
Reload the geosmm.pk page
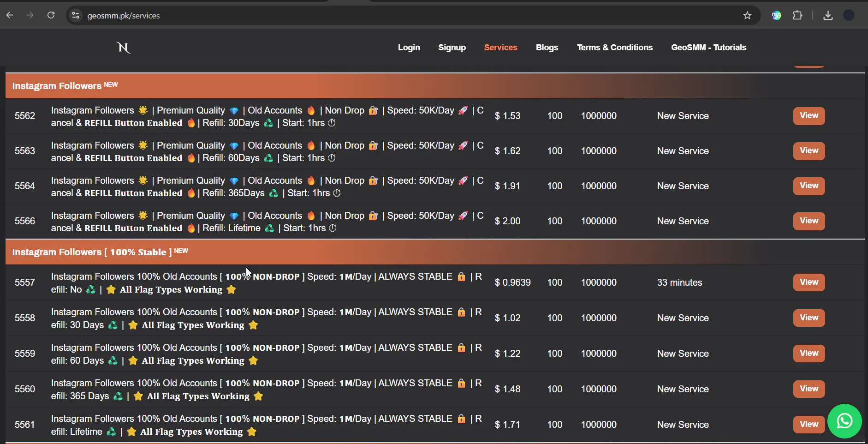pos(51,15)
